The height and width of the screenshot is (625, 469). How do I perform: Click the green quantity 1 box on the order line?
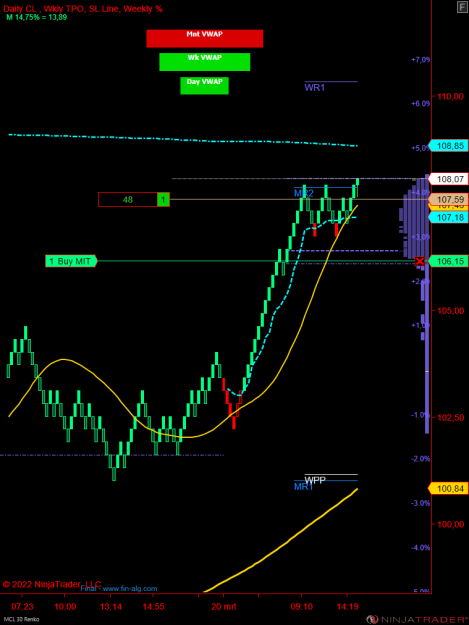(x=163, y=200)
